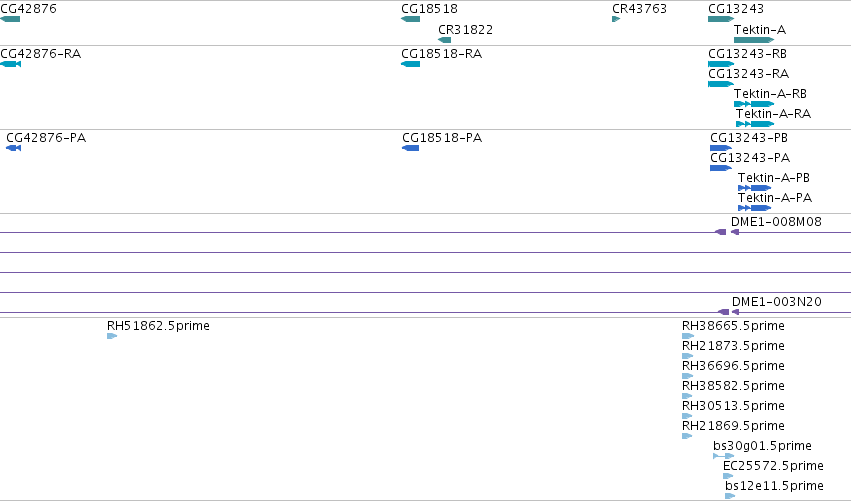Select the RH38582.5prime EST glyph
The width and height of the screenshot is (851, 501).
687,396
